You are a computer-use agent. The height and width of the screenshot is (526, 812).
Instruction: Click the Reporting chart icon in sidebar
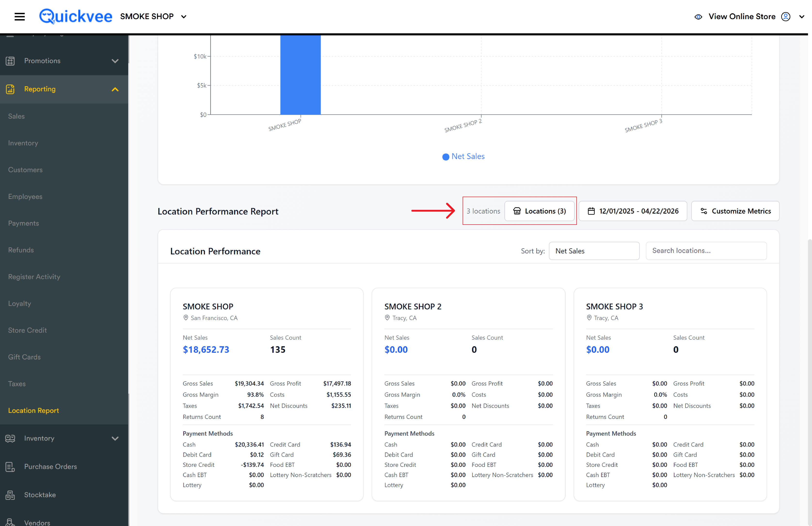click(x=10, y=89)
